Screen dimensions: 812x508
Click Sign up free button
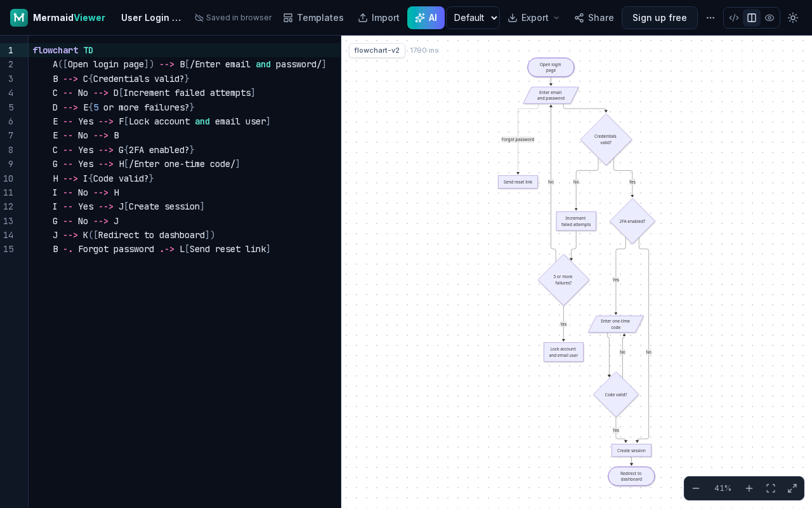click(x=660, y=18)
